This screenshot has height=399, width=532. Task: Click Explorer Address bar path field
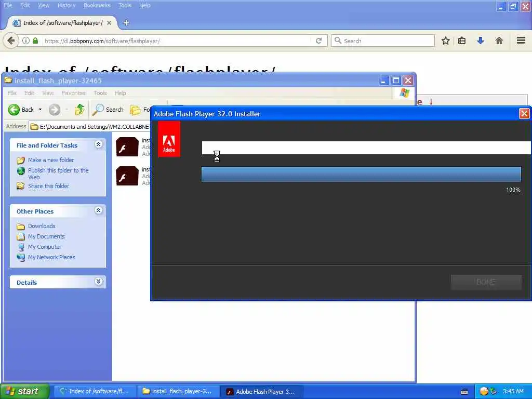(x=90, y=127)
